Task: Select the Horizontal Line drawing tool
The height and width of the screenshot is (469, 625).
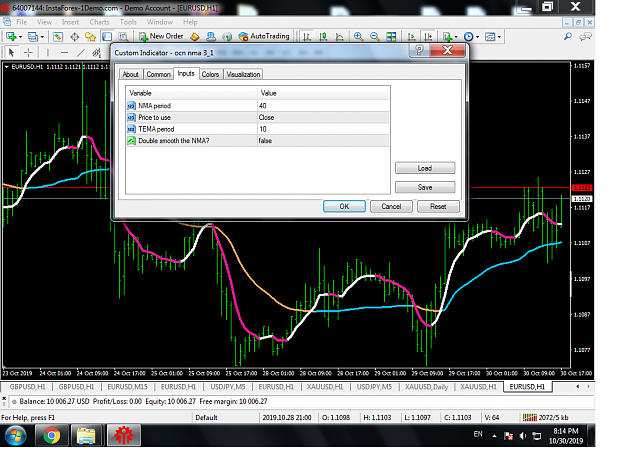Action: (64, 52)
